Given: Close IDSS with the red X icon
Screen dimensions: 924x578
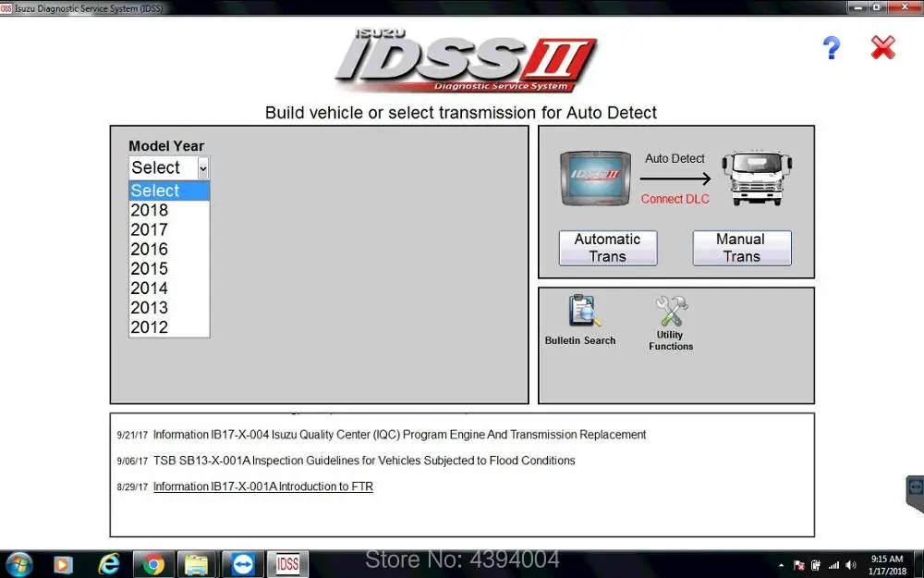Looking at the screenshot, I should (x=882, y=48).
